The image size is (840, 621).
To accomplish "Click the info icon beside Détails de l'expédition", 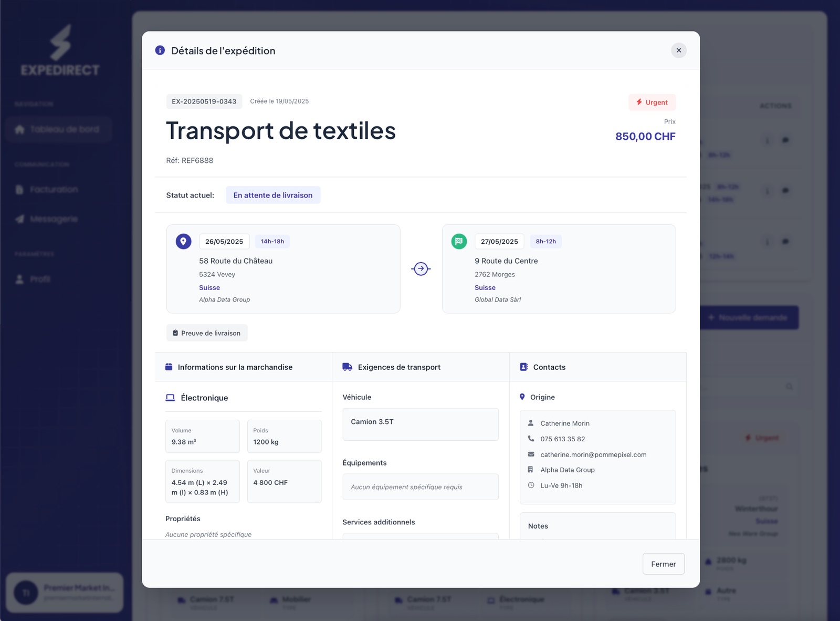I will (x=160, y=50).
